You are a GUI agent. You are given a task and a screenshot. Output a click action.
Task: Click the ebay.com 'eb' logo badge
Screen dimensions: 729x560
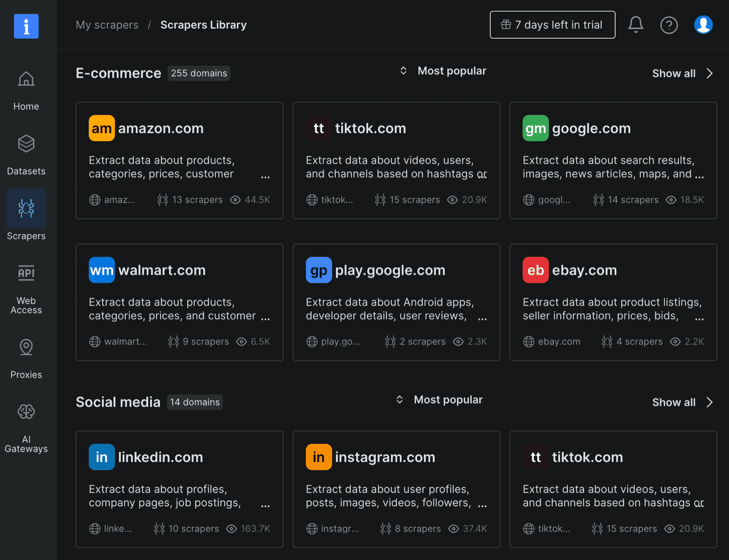point(535,270)
